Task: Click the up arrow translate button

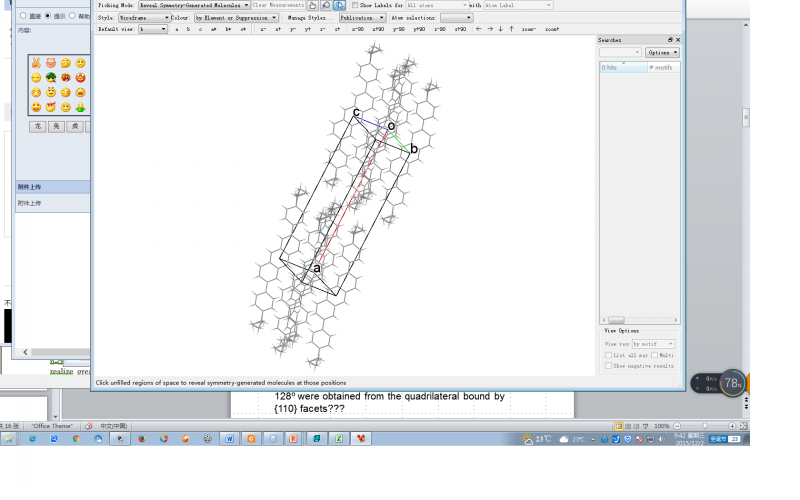Action: 511,30
